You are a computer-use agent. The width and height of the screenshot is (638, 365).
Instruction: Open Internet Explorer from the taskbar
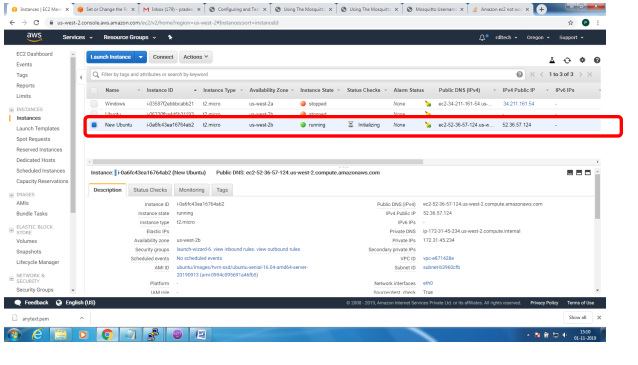[37, 334]
